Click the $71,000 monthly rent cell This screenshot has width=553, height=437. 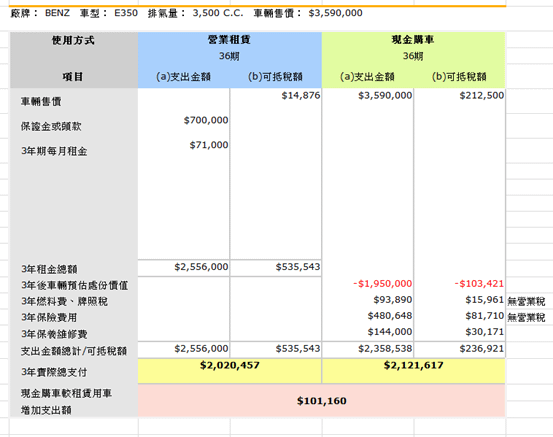(x=184, y=145)
